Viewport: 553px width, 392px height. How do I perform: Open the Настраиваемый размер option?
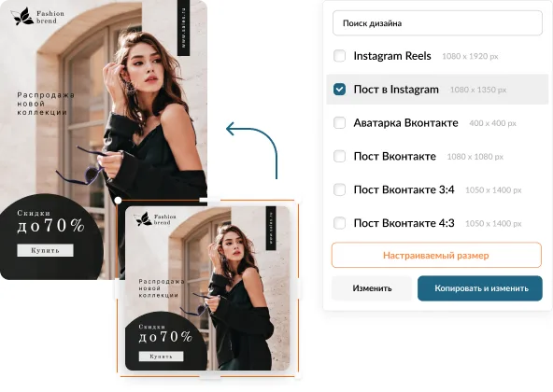click(x=436, y=255)
